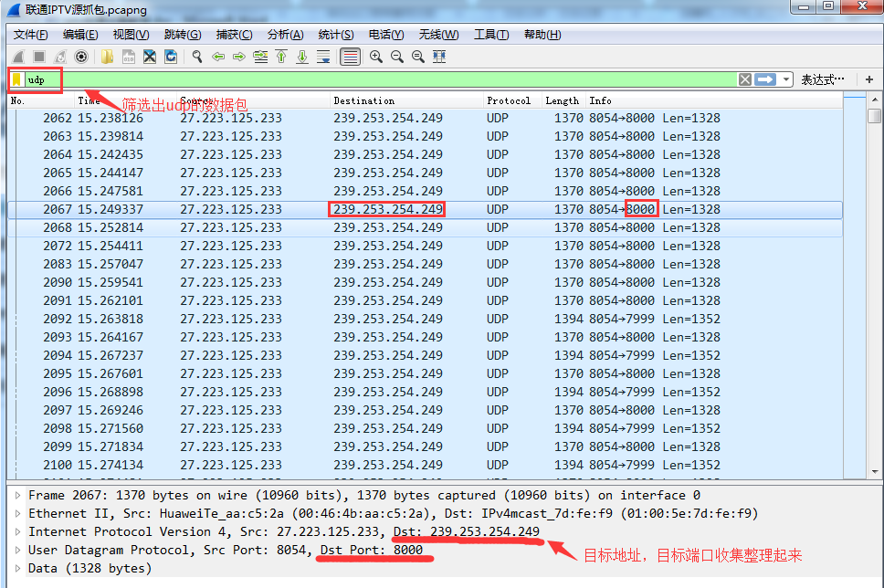Apply the display filter with arrow button

coord(765,79)
